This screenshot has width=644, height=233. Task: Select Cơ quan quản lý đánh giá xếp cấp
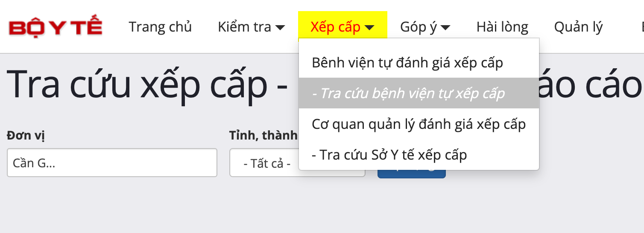(x=419, y=124)
